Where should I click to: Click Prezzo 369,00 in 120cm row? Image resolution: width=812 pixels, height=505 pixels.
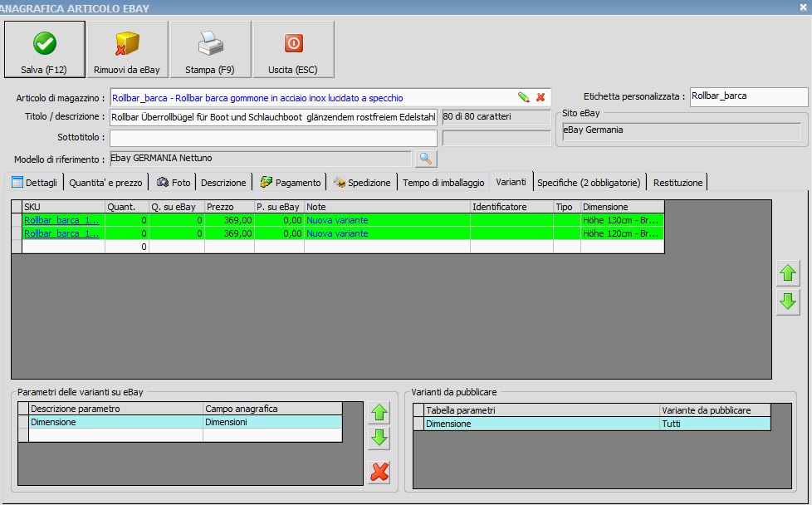[229, 233]
